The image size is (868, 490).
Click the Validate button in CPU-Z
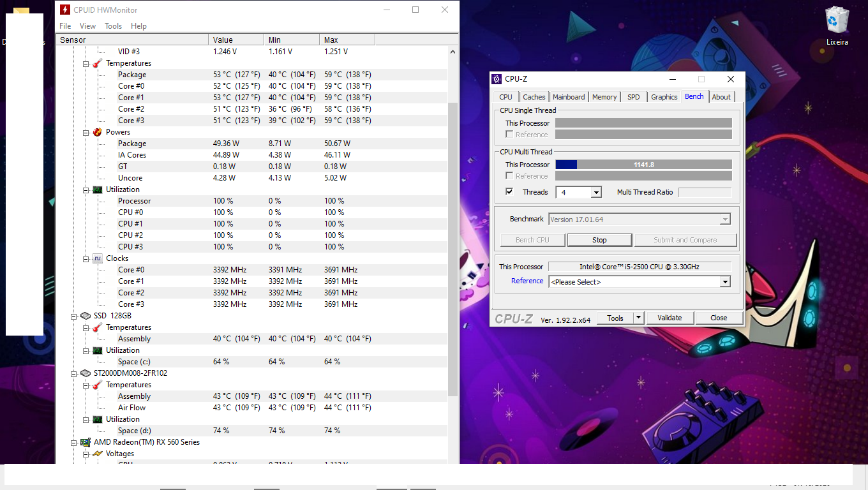[670, 318]
